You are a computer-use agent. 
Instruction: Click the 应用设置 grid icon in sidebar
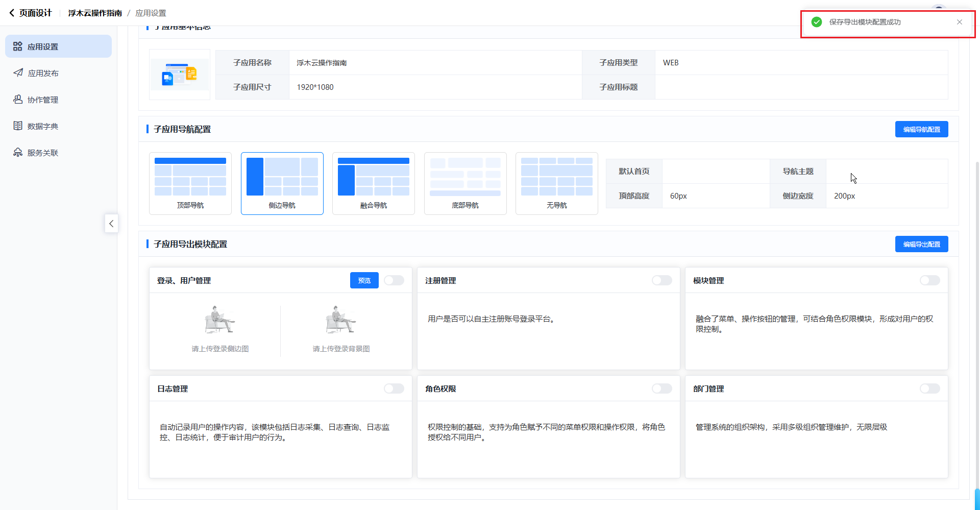point(18,46)
